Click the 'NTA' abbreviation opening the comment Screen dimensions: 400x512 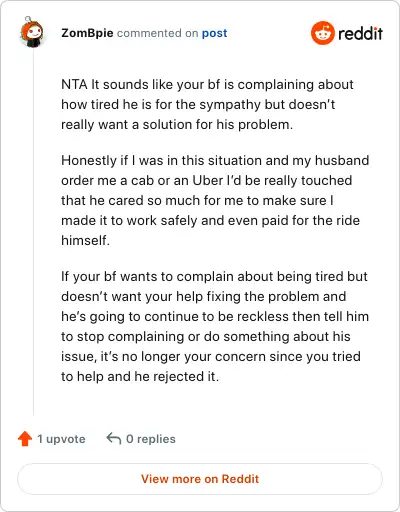pos(74,84)
